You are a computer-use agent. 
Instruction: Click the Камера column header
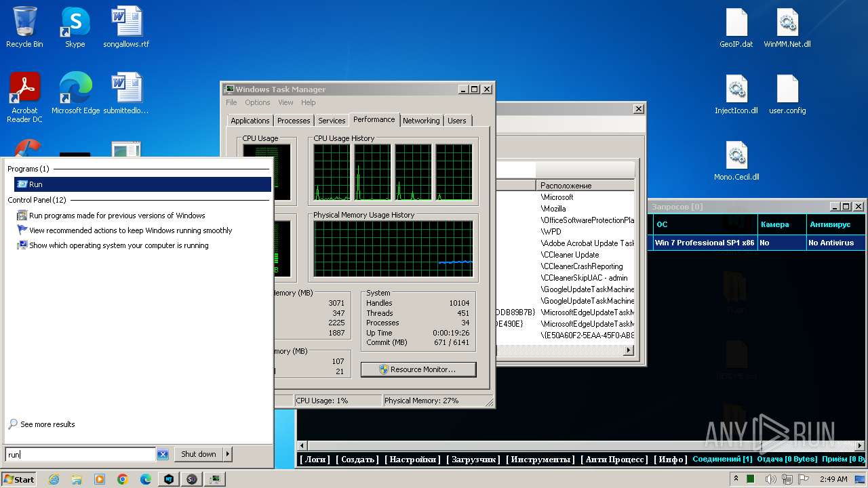coord(781,224)
